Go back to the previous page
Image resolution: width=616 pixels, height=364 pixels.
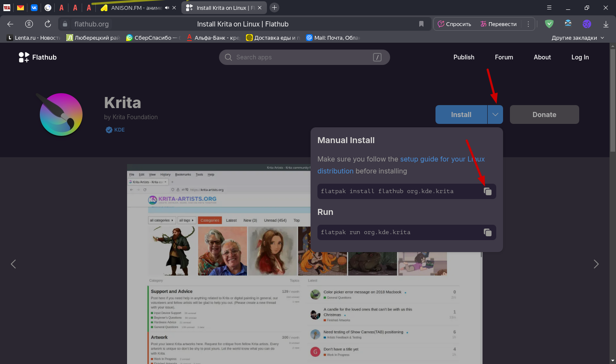(10, 24)
